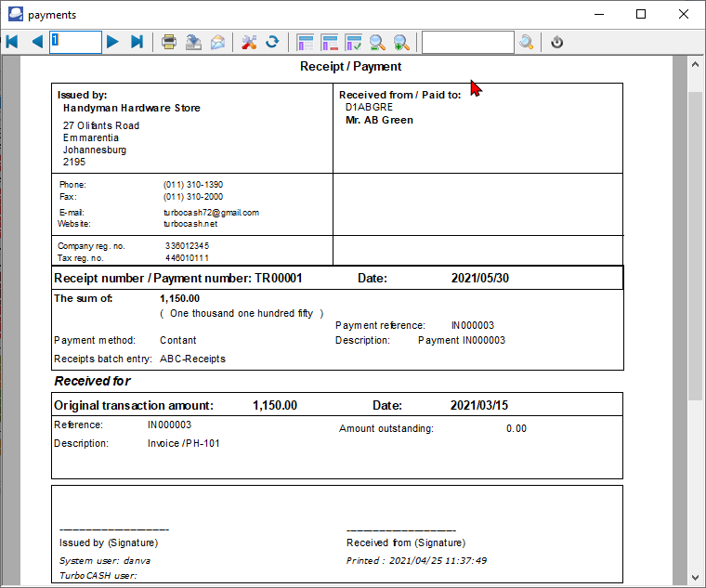Screen dimensions: 706x588
Task: Click batch entry ABC-Receipts text
Action: point(192,359)
